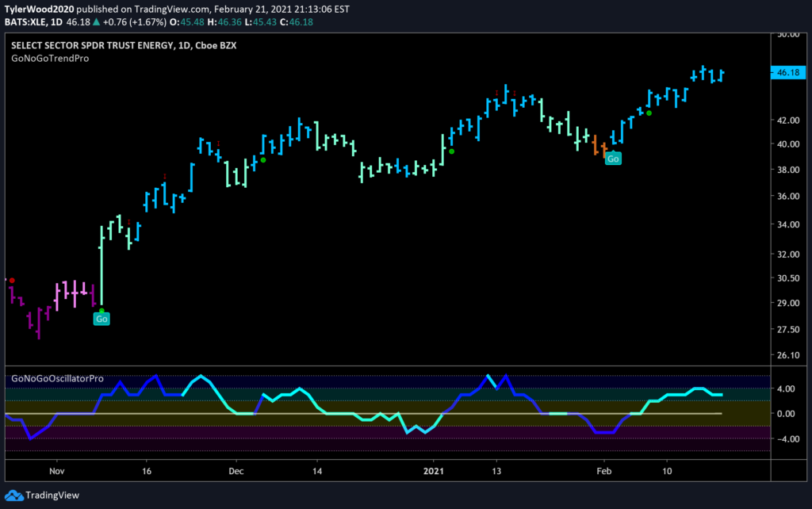Viewport: 812px width, 509px height.
Task: Click the 42.00 price axis label
Action: 788,121
